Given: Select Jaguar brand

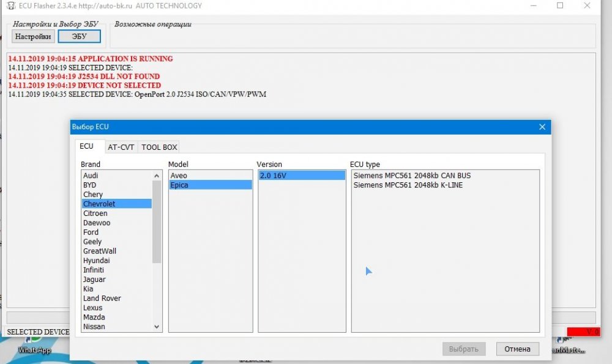Looking at the screenshot, I should pos(117,280).
